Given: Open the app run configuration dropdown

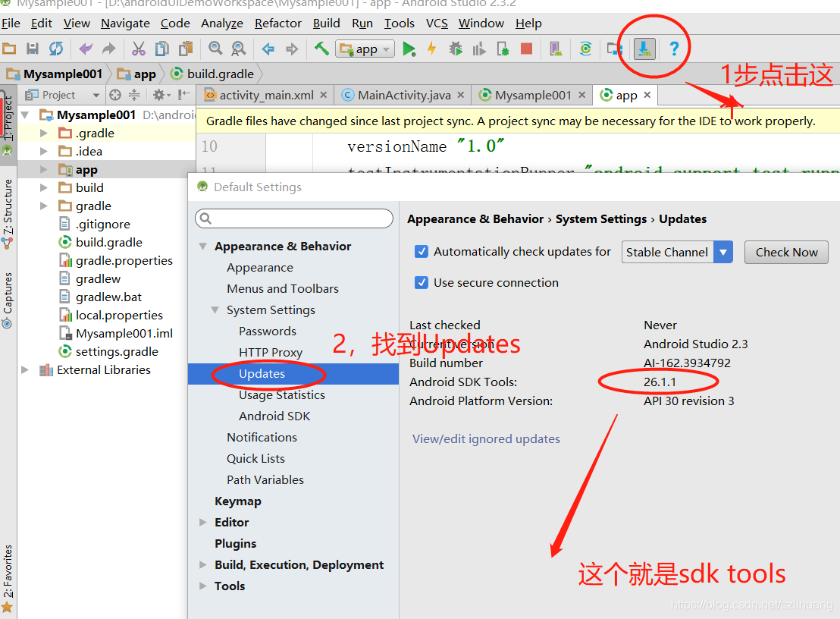Looking at the screenshot, I should coord(365,49).
